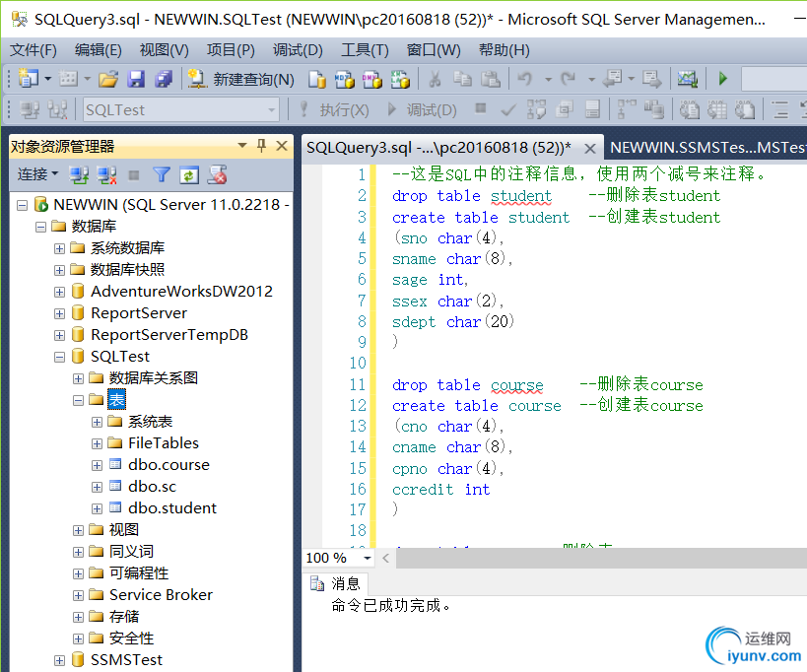The height and width of the screenshot is (672, 807).
Task: Switch to the NEWWIN.SSMSTes... tab
Action: [x=707, y=148]
